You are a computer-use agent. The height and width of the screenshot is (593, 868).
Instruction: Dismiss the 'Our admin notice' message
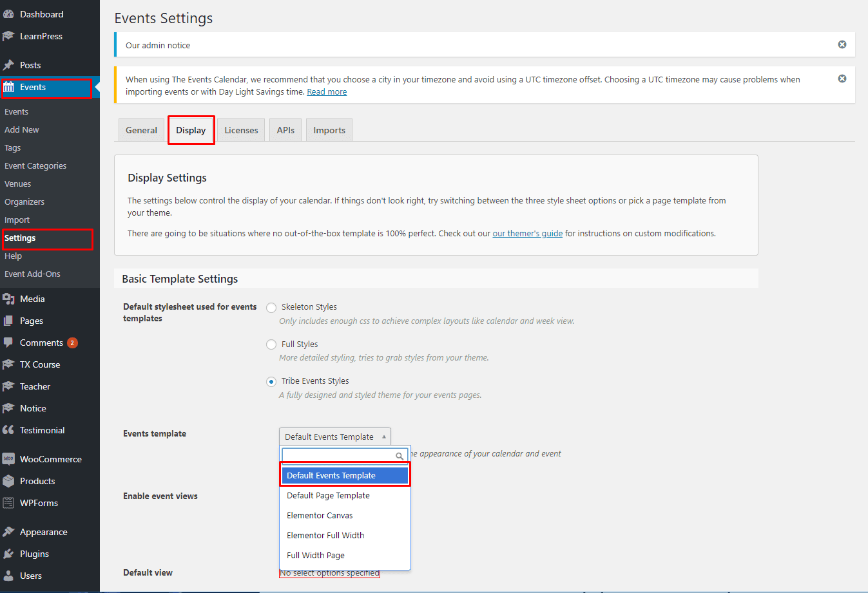tap(842, 44)
